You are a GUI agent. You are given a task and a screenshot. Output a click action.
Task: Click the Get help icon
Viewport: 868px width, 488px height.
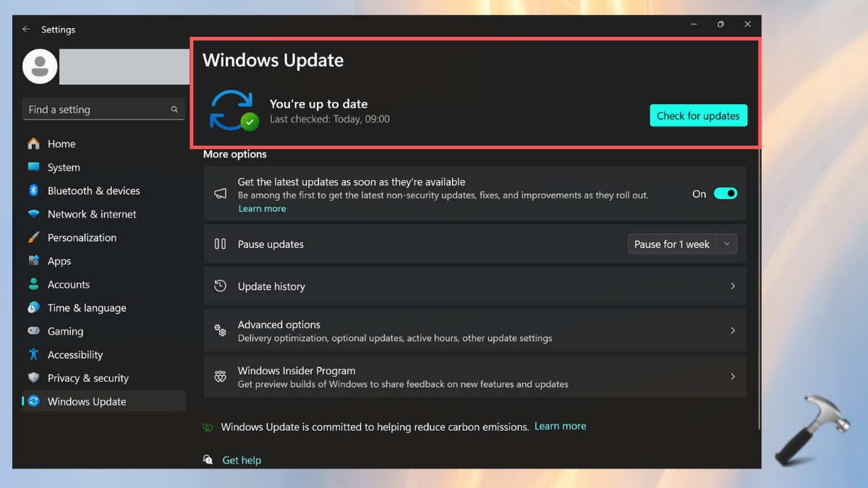208,460
